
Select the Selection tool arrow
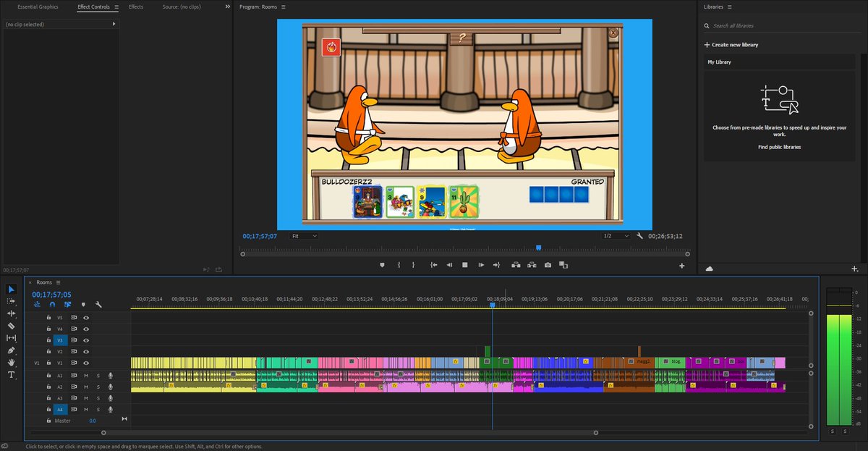click(12, 290)
